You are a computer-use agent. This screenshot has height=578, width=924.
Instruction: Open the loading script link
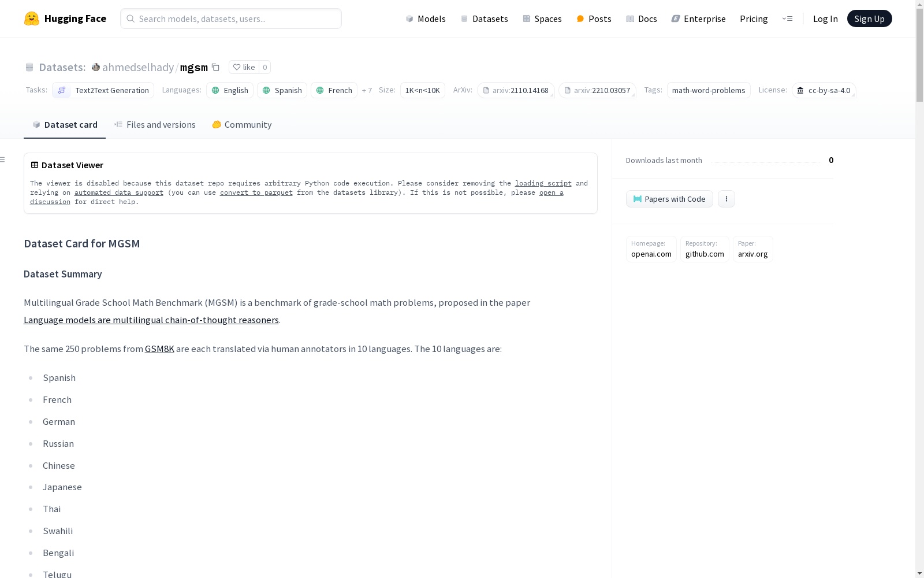point(543,183)
